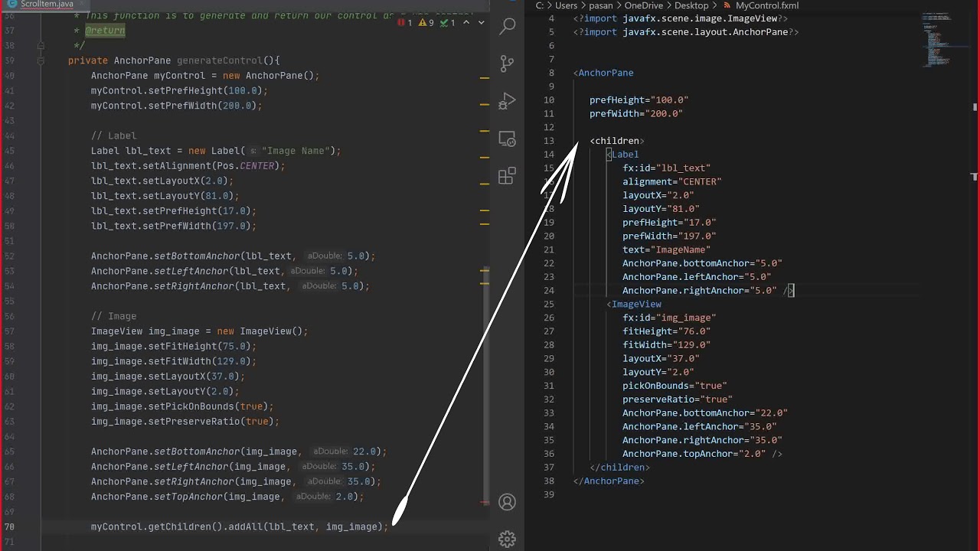Click the '<children>' opening tag in FXML
Viewport: 980px width, 551px height.
click(617, 141)
